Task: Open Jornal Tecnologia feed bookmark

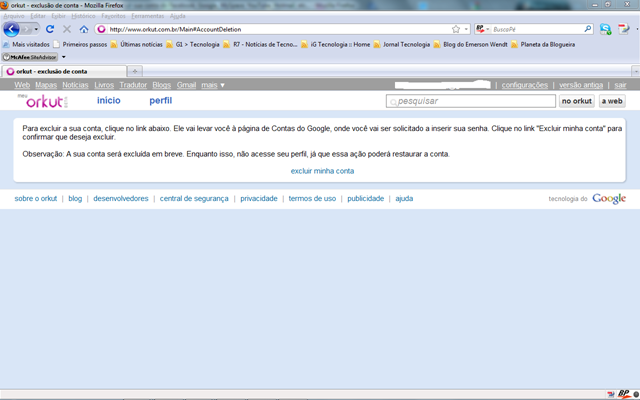Action: click(402, 44)
